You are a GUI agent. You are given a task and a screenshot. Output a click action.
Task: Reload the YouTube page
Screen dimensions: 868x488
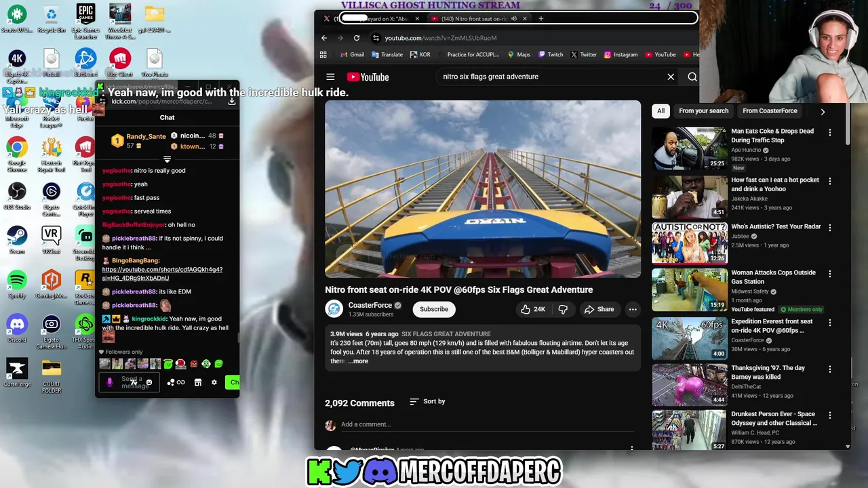[x=357, y=38]
